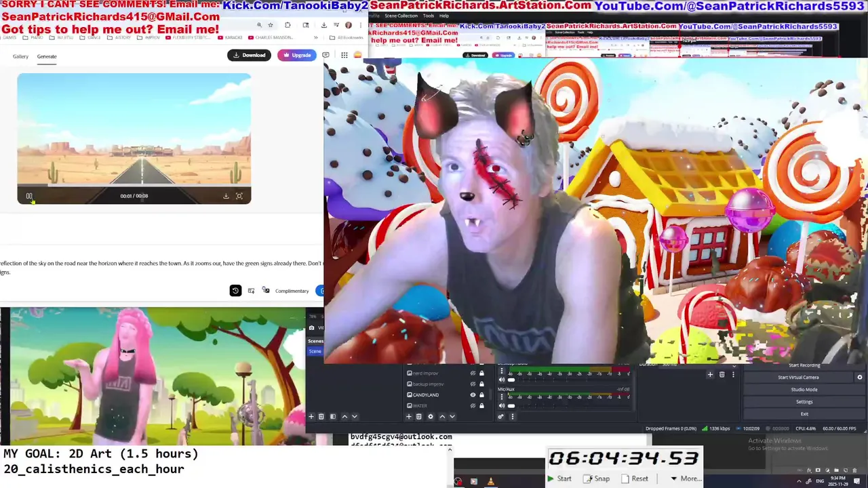
Task: Click the download icon in the video player
Action: pos(226,196)
